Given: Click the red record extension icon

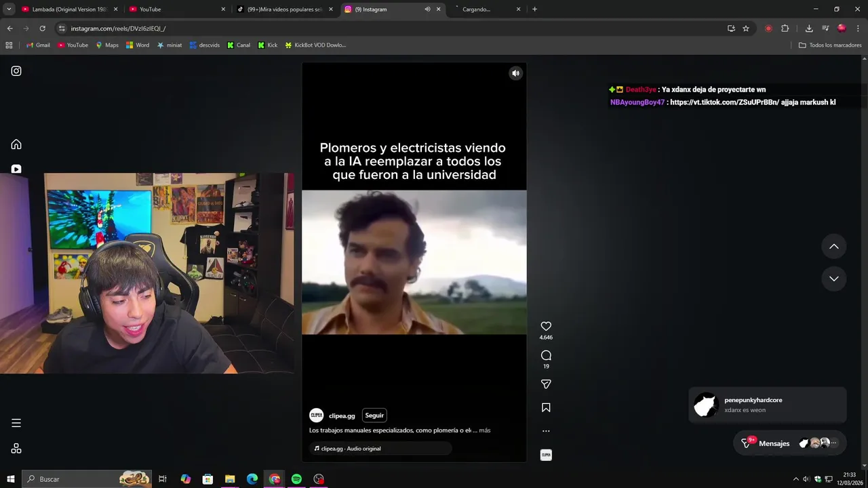Looking at the screenshot, I should [x=768, y=28].
